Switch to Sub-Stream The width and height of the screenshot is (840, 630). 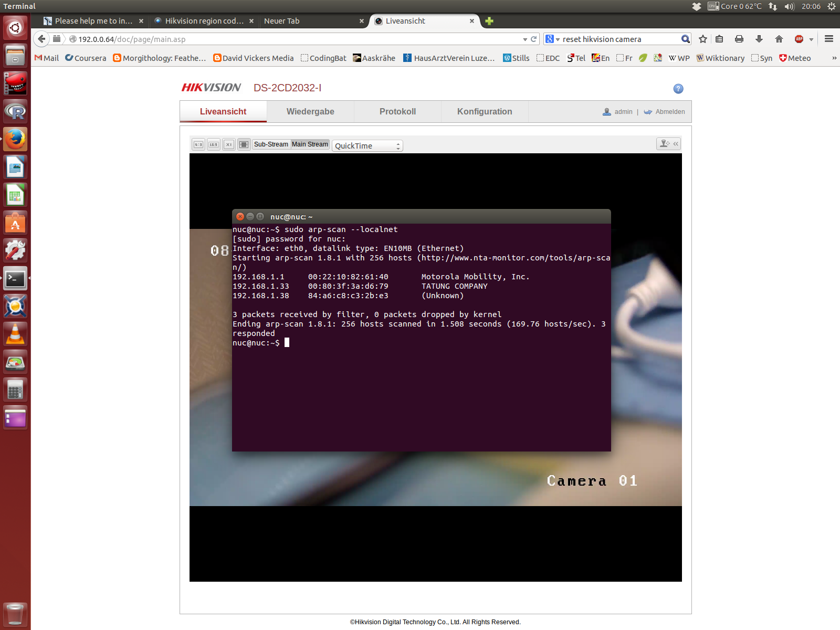point(271,144)
